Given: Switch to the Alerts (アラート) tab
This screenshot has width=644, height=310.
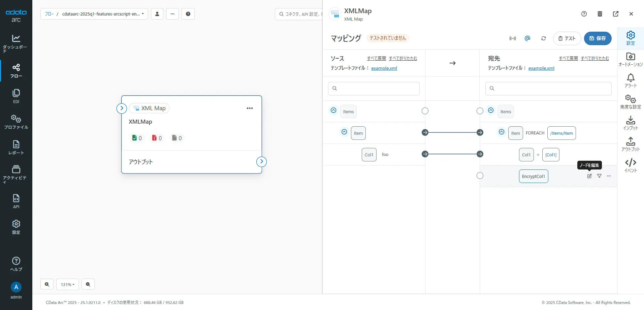Looking at the screenshot, I should click(631, 81).
